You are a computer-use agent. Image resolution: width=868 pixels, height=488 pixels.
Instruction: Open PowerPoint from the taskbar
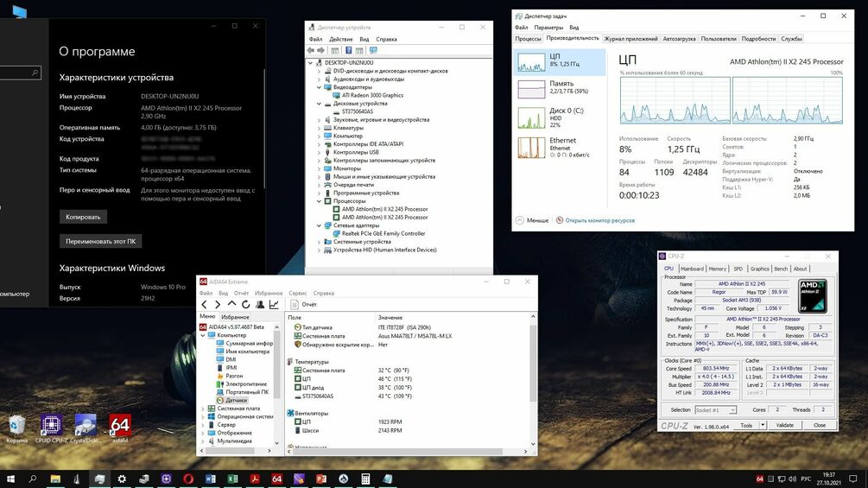[321, 479]
